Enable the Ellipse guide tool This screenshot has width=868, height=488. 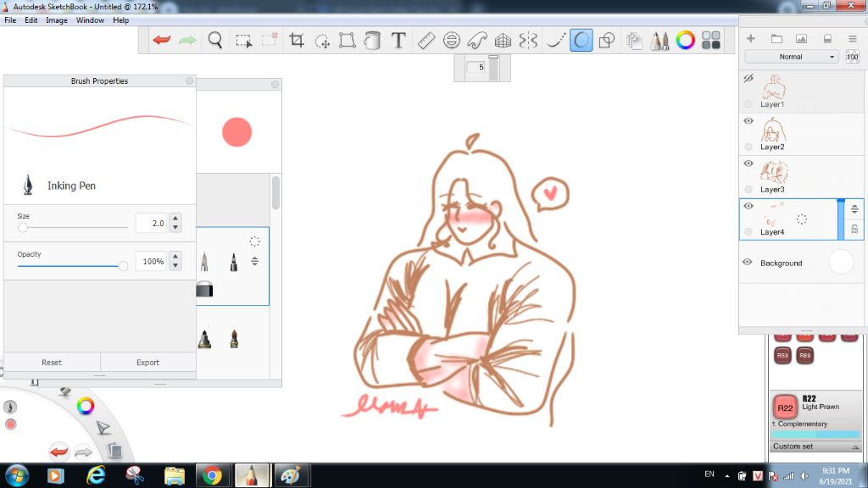click(x=452, y=40)
